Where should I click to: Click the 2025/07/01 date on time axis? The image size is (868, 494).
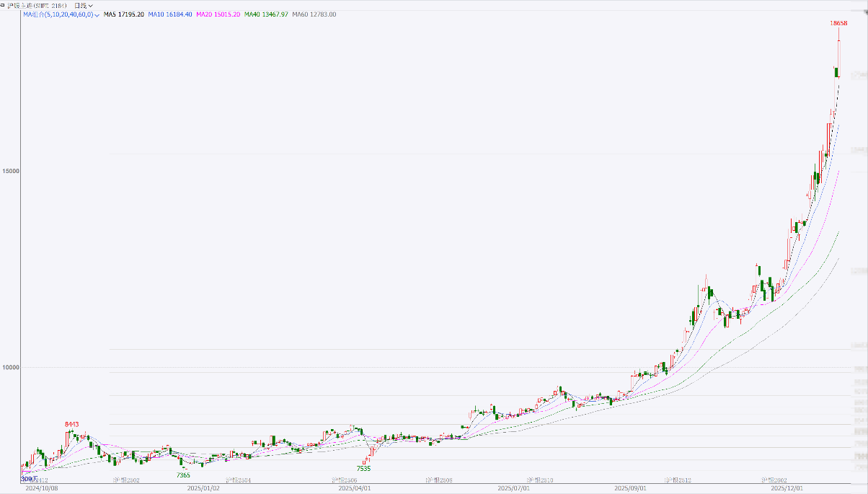click(513, 488)
